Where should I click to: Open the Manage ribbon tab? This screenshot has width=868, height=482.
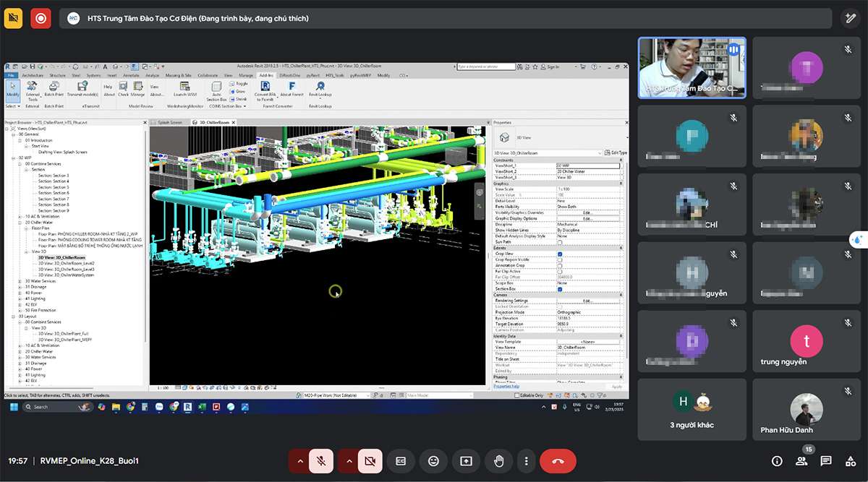click(x=246, y=74)
